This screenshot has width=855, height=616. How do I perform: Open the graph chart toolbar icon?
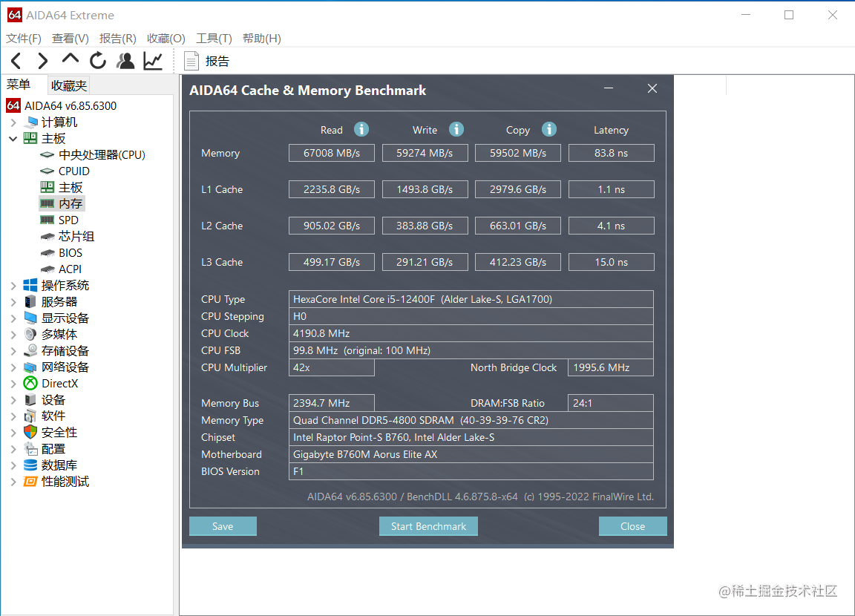coord(153,61)
